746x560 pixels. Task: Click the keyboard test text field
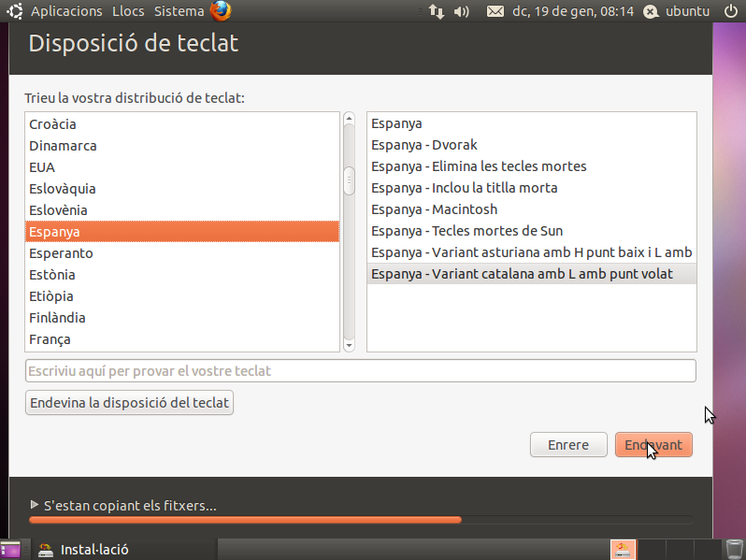pyautogui.click(x=361, y=370)
